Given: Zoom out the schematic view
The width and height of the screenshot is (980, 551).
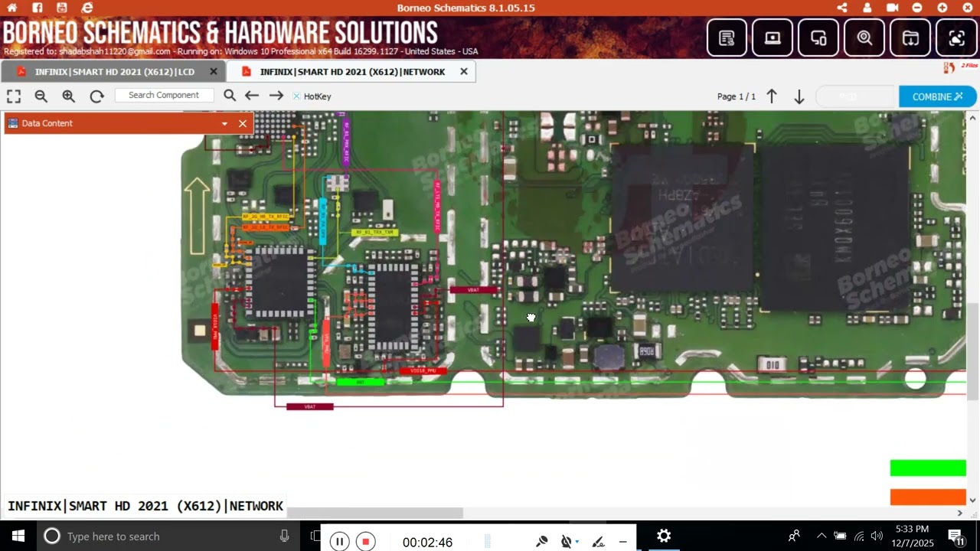Looking at the screenshot, I should tap(41, 96).
